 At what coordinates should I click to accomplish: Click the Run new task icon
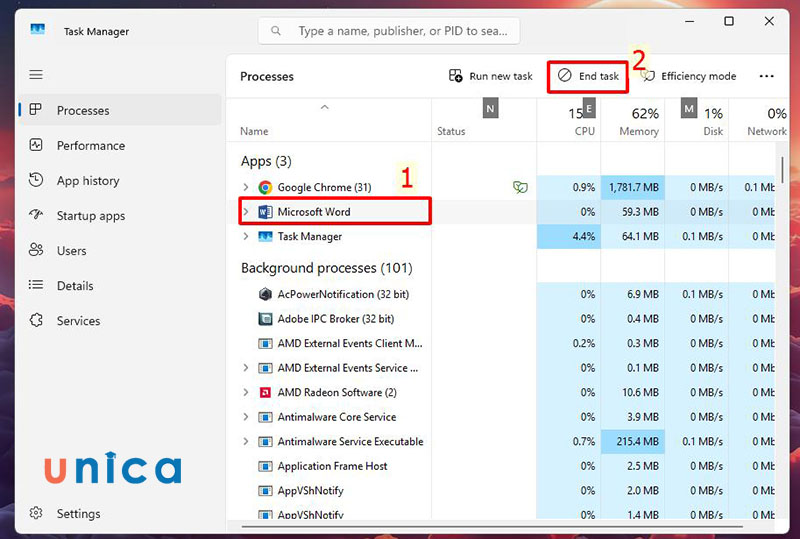[456, 76]
